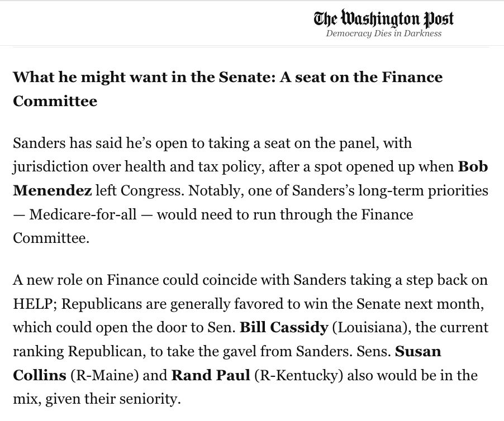504x421 pixels.
Task: Click the bold word 'Susan'
Action: [x=418, y=351]
